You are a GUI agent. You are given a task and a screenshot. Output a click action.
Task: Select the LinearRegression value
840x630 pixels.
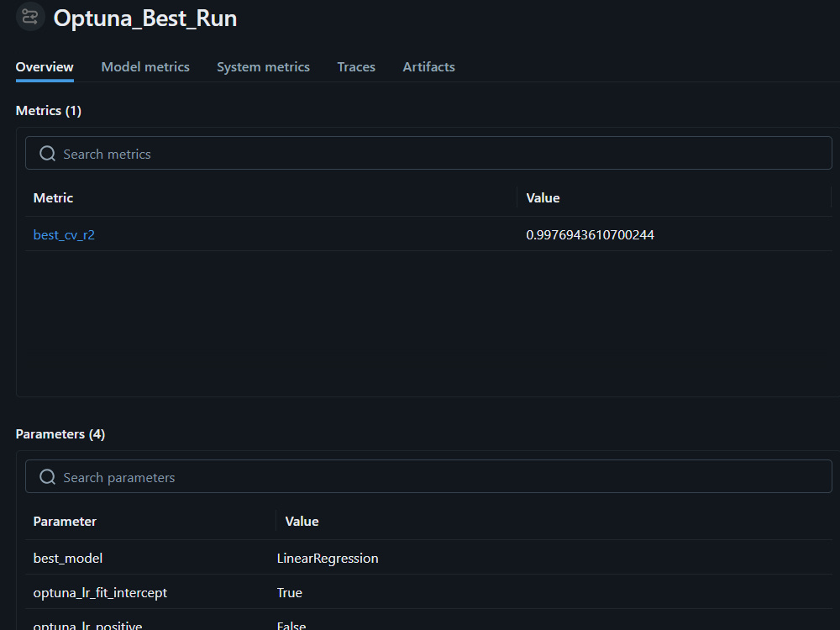pos(328,559)
